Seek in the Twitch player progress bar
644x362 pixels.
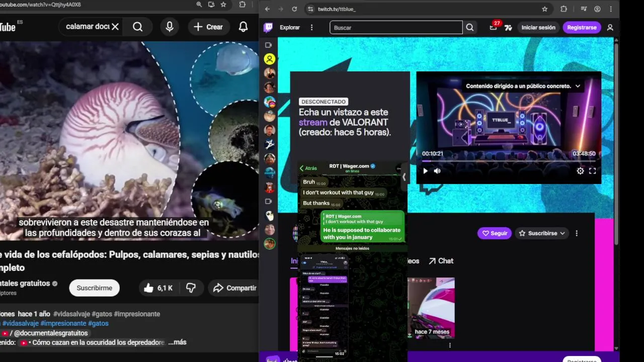coord(509,161)
